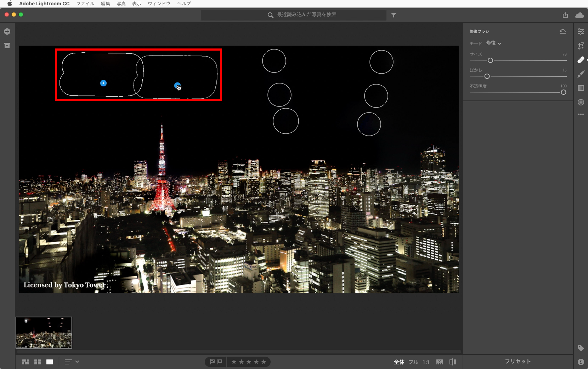Click the フル fill zoom button
This screenshot has height=369, width=588.
[x=413, y=362]
